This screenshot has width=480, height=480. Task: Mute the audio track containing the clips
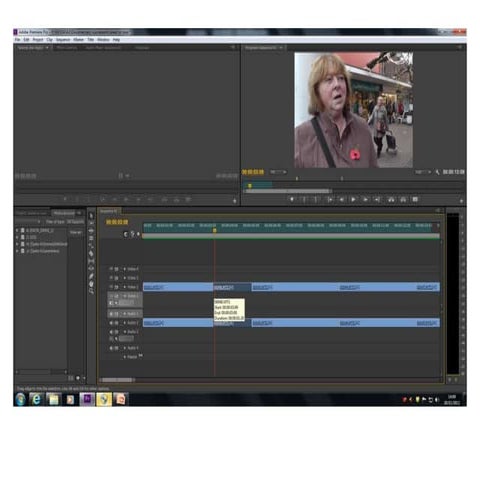(x=111, y=323)
